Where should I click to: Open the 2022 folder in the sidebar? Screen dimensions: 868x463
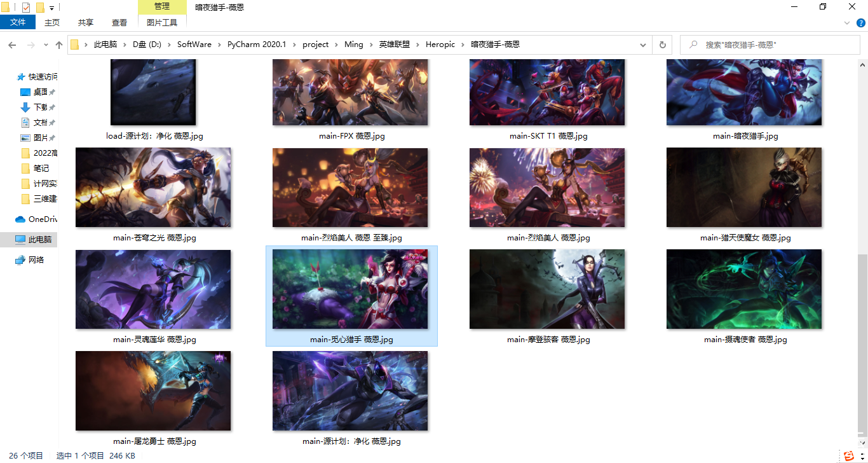tap(38, 153)
